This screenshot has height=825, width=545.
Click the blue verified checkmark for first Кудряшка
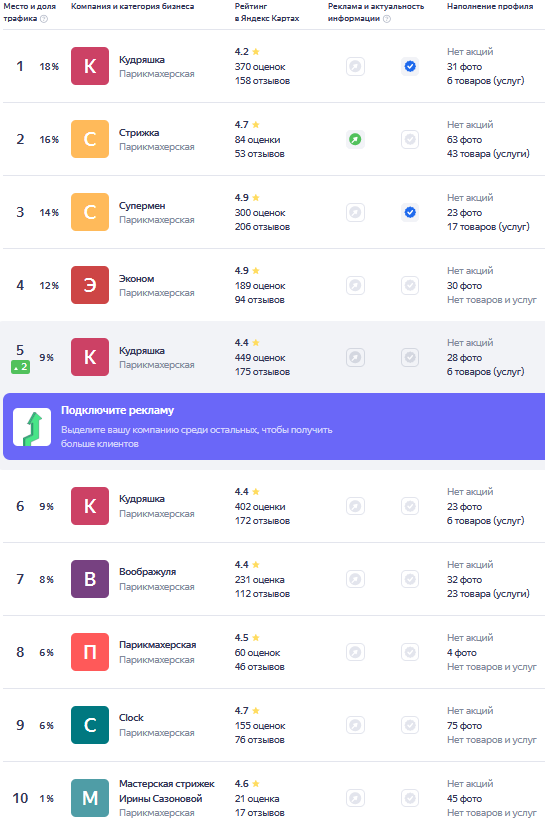(x=410, y=66)
